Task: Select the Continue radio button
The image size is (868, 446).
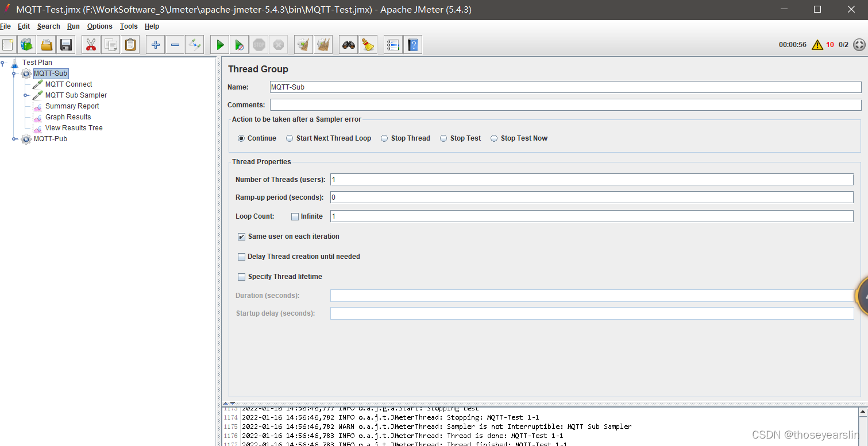Action: pos(241,138)
